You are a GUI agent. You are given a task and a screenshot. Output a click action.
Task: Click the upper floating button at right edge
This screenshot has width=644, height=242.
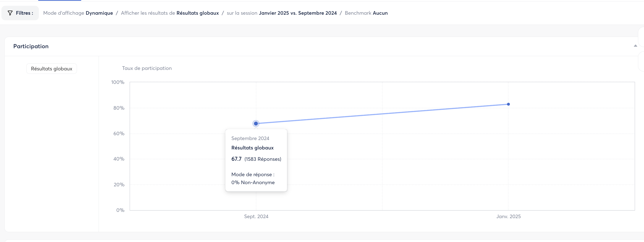point(641,37)
